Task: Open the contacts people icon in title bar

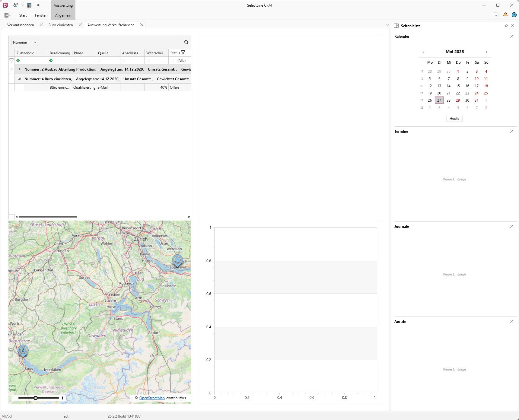Action: pos(16,5)
